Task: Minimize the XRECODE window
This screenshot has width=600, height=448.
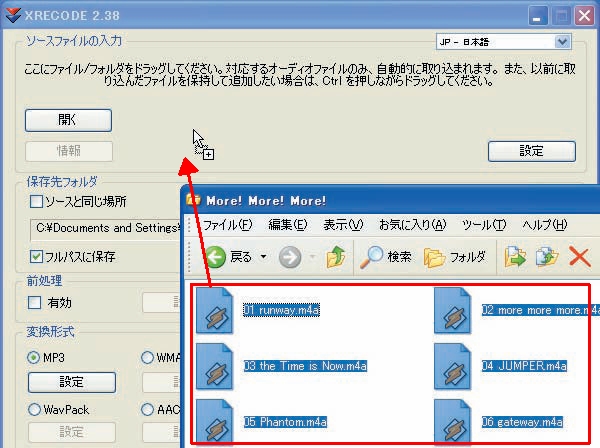Action: point(537,16)
